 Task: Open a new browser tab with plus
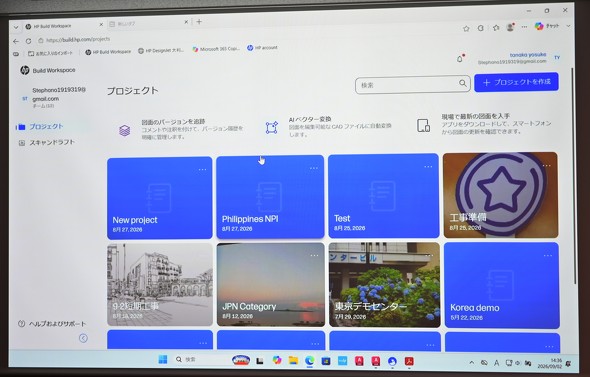pos(199,21)
